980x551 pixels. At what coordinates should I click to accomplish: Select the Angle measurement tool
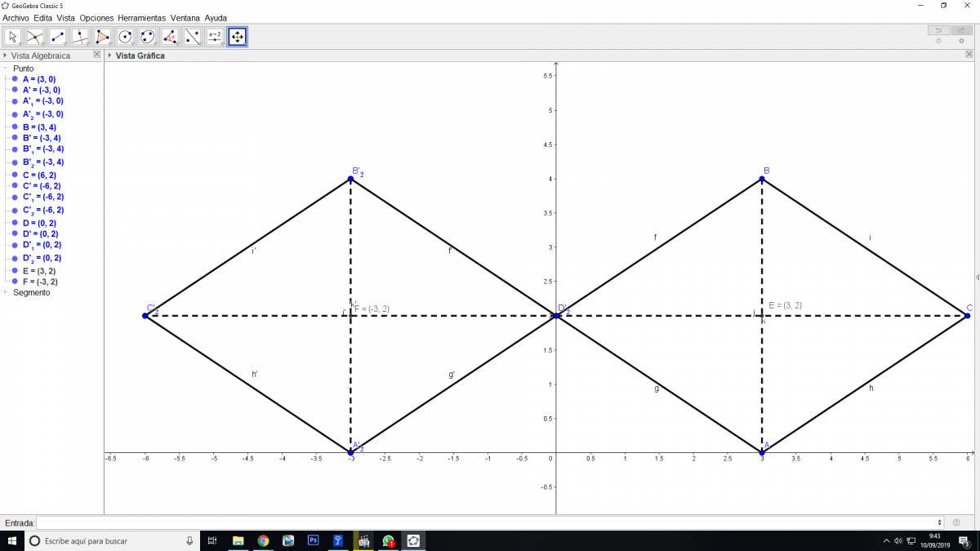[x=170, y=37]
